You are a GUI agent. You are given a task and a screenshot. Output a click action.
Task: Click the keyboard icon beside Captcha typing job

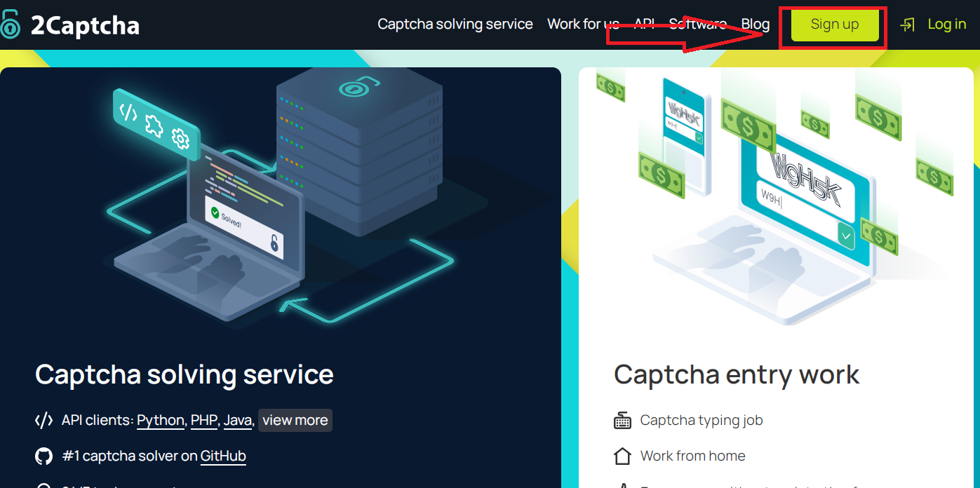pyautogui.click(x=622, y=421)
